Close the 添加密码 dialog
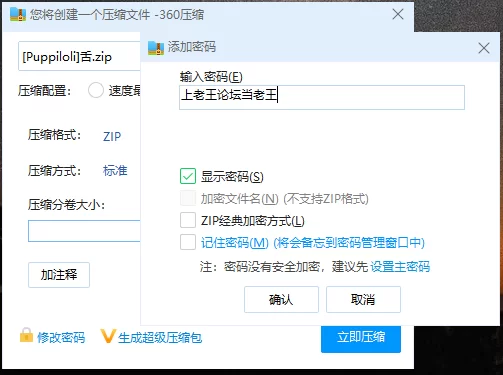Viewport: 503px width, 375px height. [484, 48]
